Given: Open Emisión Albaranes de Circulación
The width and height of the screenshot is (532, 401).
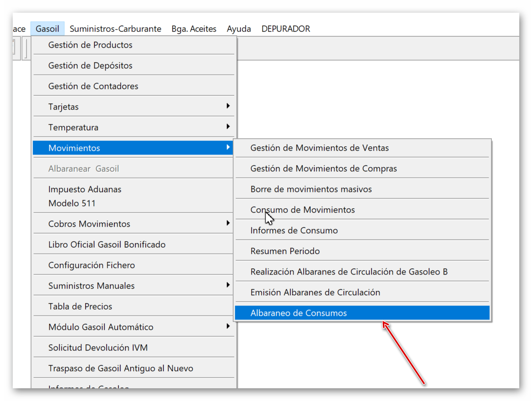Looking at the screenshot, I should [315, 293].
